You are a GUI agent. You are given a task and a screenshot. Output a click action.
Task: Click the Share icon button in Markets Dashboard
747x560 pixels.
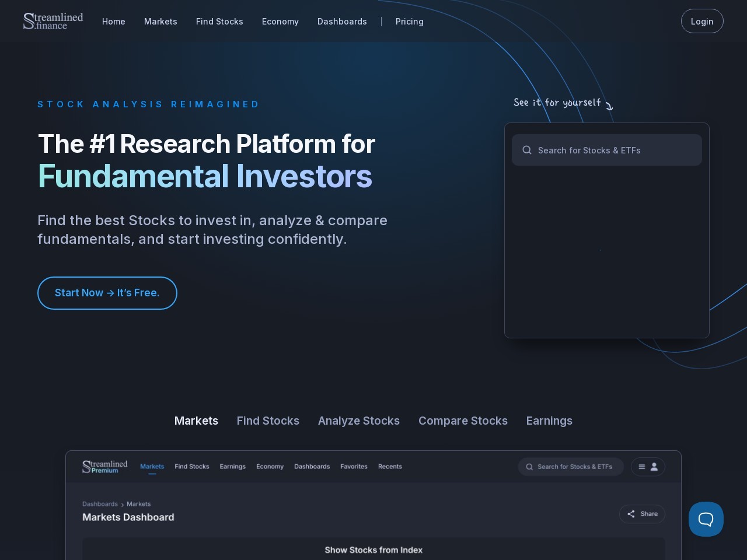pyautogui.click(x=642, y=514)
